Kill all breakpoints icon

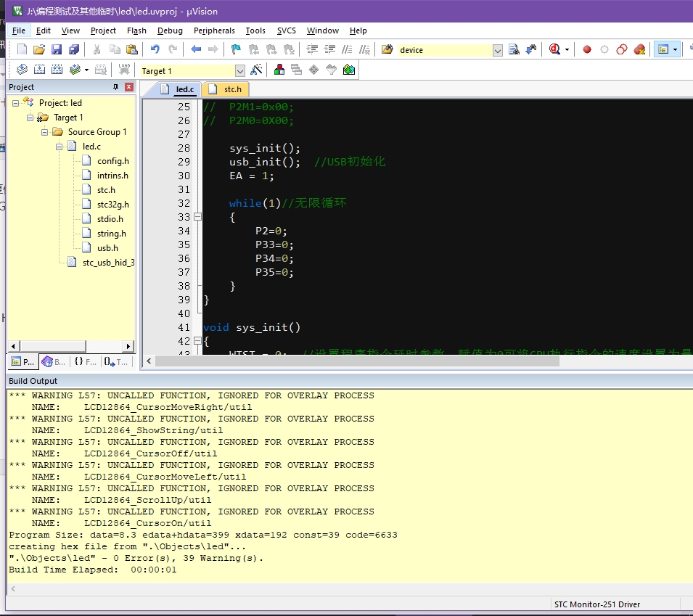click(x=639, y=49)
